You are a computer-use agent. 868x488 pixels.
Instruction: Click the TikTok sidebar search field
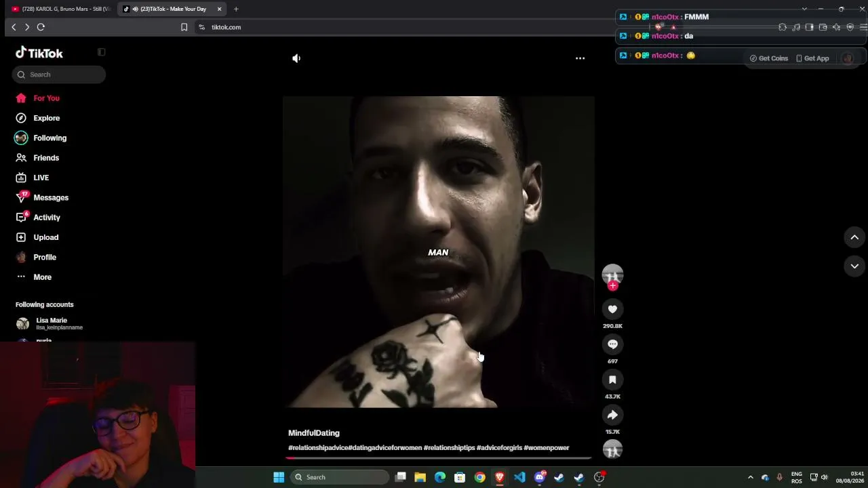[x=59, y=75]
